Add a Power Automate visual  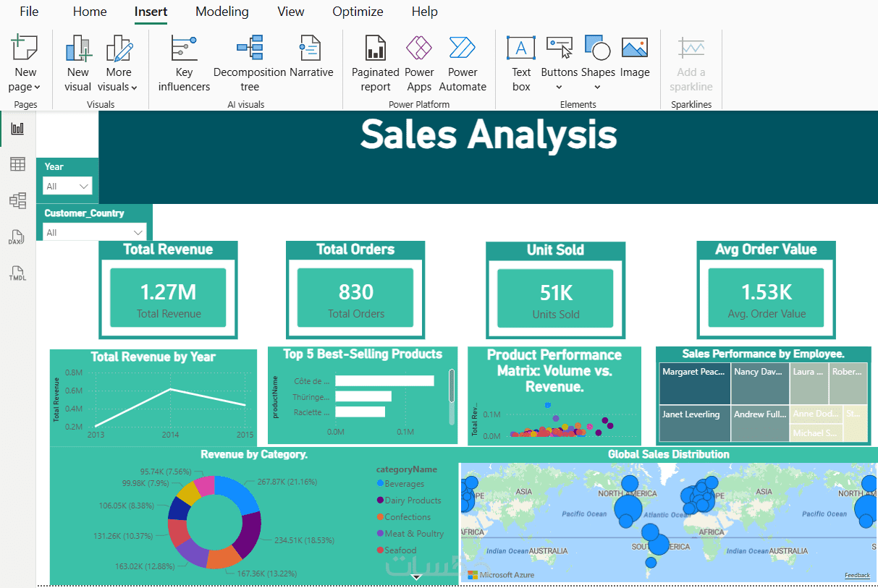point(463,64)
